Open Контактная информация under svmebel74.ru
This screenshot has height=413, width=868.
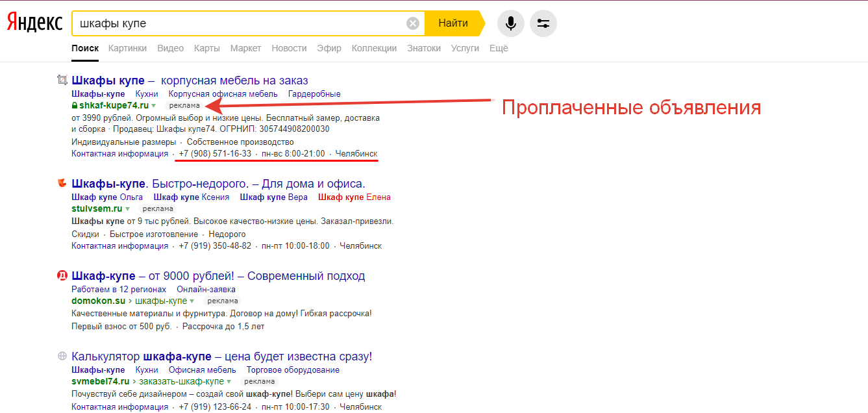point(119,407)
